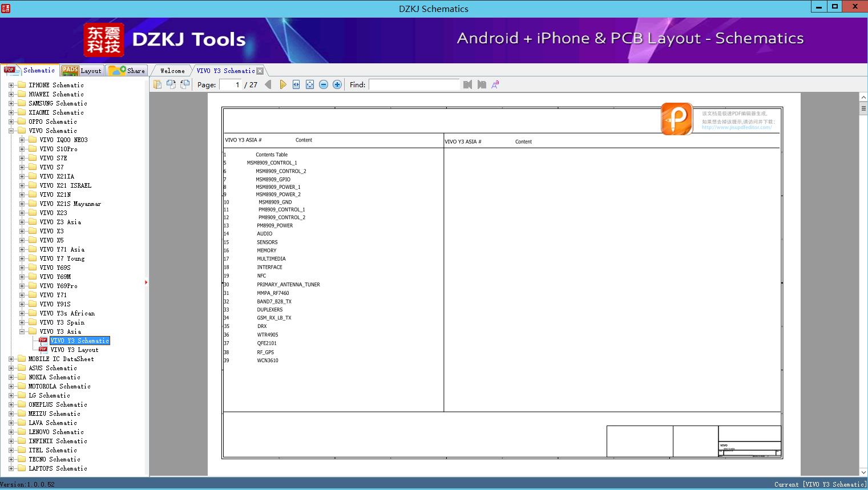Click the WCN3610 contents entry
Screen dimensions: 868x490
[x=268, y=361]
